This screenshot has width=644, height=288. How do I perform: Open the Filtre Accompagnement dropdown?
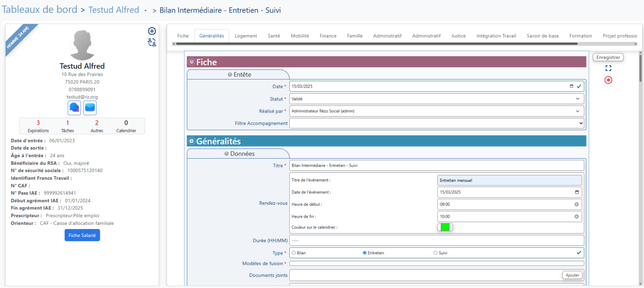tap(436, 123)
